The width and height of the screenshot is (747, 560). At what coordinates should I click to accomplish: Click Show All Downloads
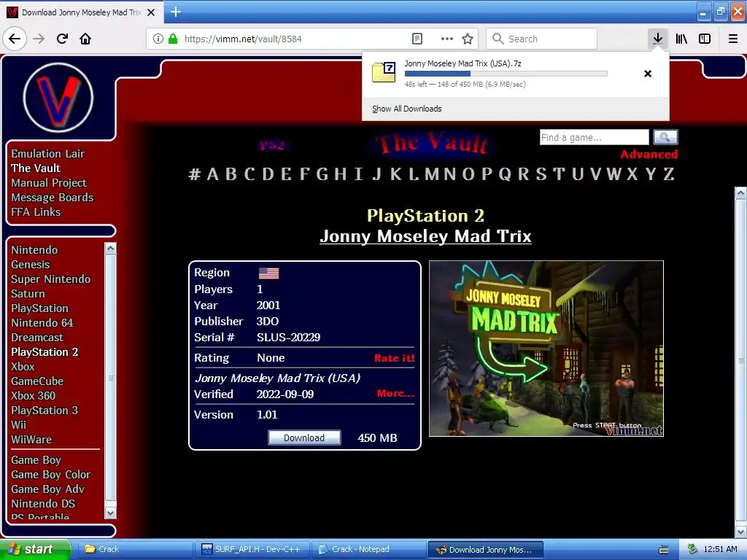pos(407,109)
